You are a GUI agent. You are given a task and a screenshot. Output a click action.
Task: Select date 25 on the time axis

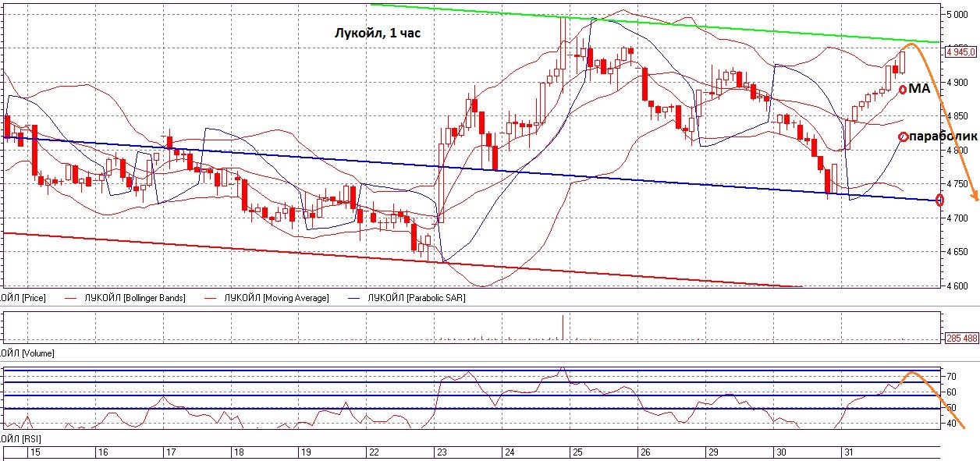click(578, 452)
